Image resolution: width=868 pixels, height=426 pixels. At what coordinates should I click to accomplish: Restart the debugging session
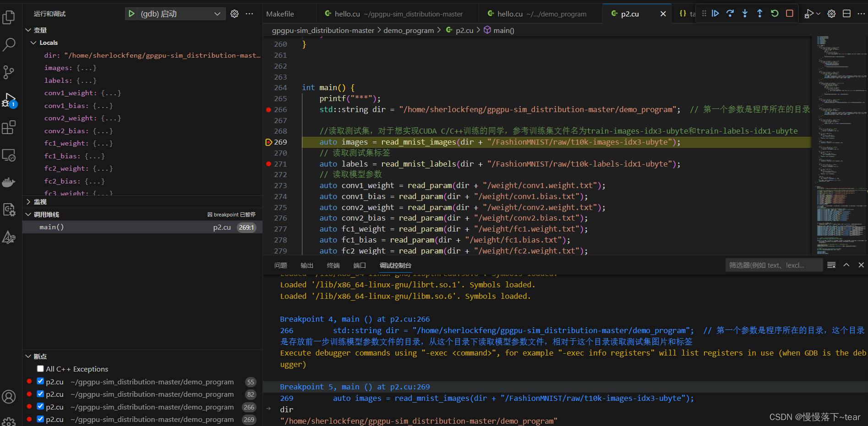pyautogui.click(x=775, y=14)
